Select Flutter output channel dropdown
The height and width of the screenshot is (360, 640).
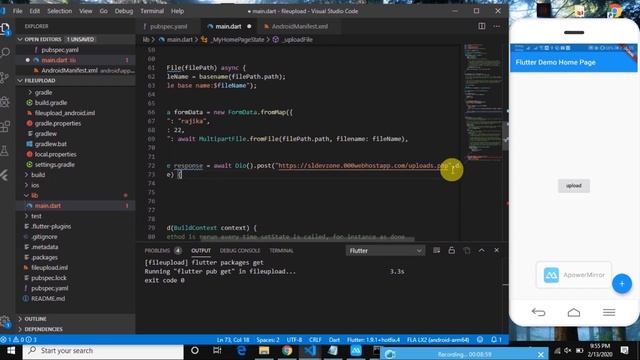click(385, 251)
